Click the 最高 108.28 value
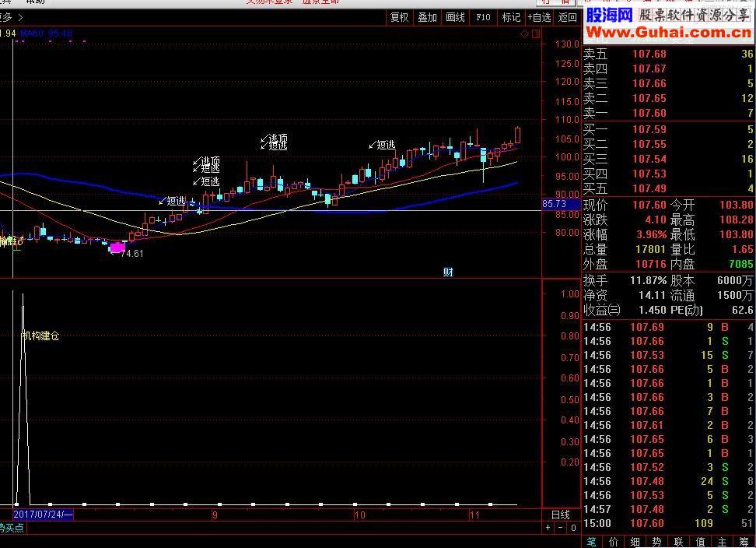The image size is (756, 548). click(737, 220)
